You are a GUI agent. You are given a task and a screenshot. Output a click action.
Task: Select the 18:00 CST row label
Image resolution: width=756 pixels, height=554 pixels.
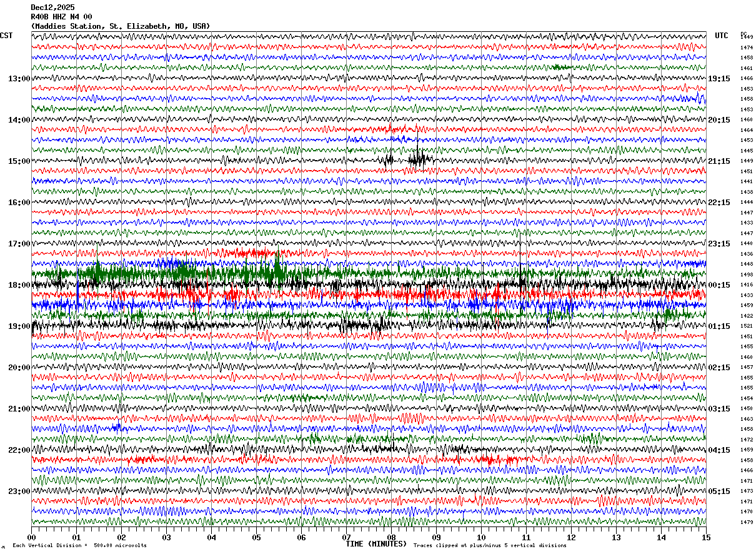pos(19,285)
